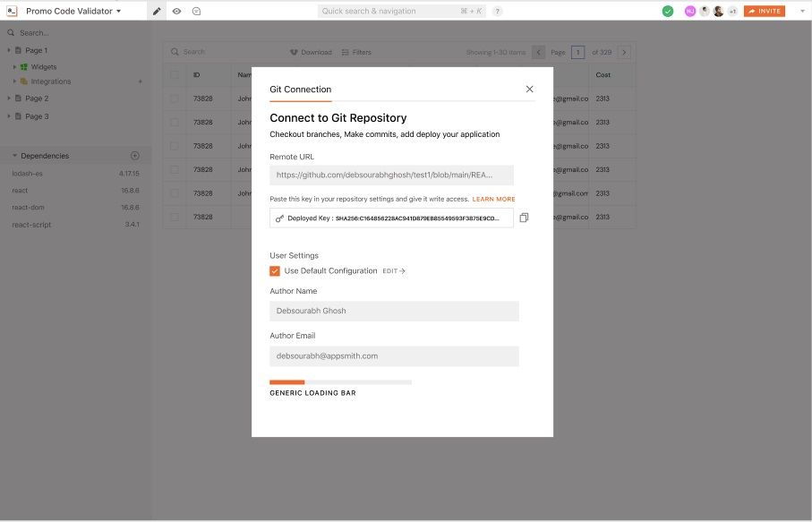Switch to edit mode with pencil icon

[x=157, y=11]
